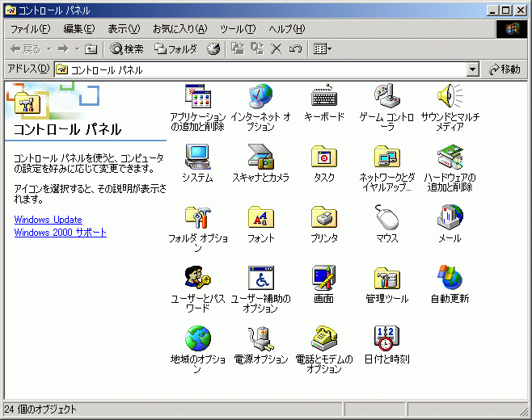This screenshot has width=532, height=420.
Task: Click the move-to-folder toolbar icon
Action: pyautogui.click(x=238, y=49)
